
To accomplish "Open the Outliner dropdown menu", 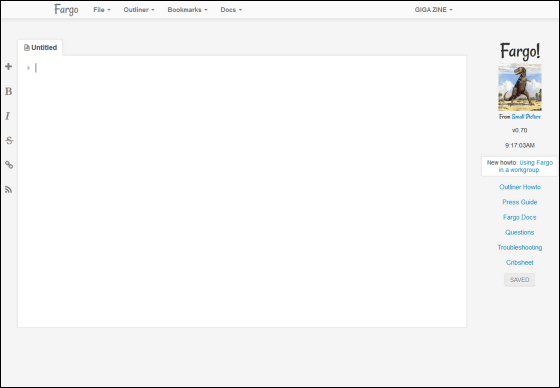I will [139, 10].
